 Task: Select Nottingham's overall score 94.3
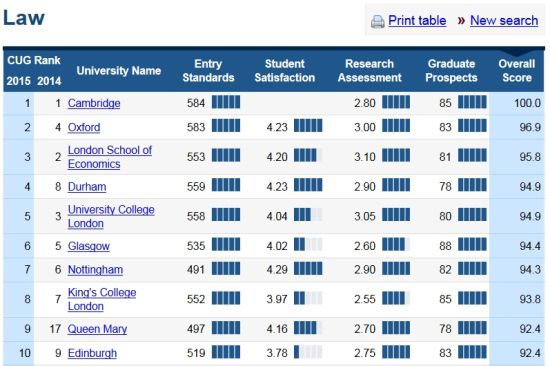point(530,269)
